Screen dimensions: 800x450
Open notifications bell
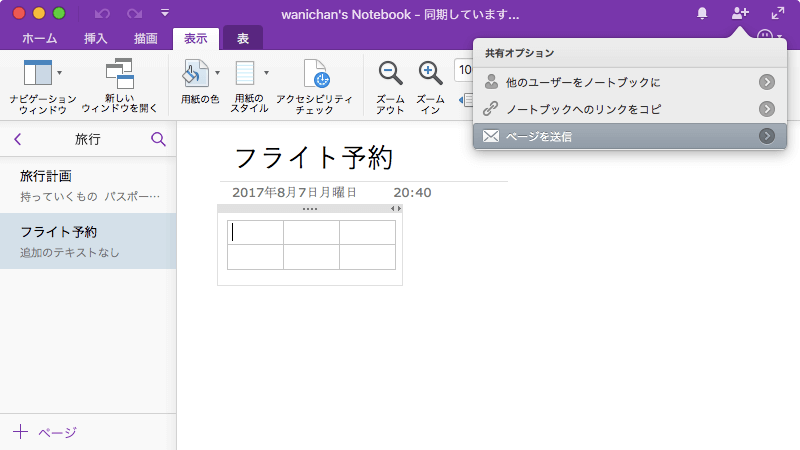click(x=702, y=13)
